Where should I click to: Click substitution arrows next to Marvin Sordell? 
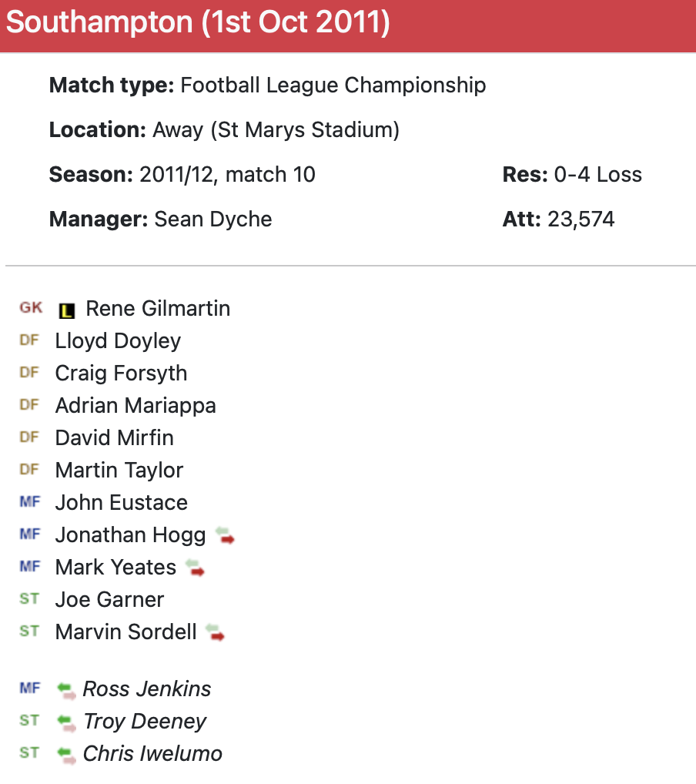tap(215, 632)
